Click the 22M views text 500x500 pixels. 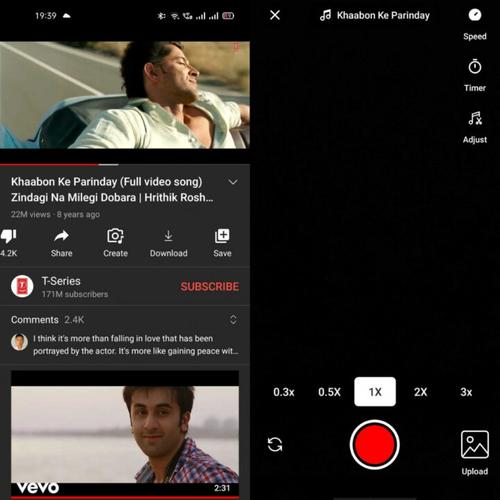tap(31, 214)
